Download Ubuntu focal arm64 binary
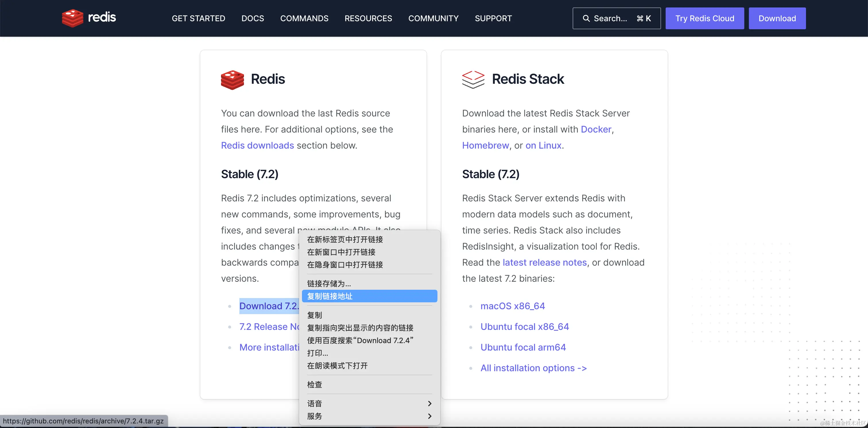This screenshot has height=428, width=868. pyautogui.click(x=523, y=347)
